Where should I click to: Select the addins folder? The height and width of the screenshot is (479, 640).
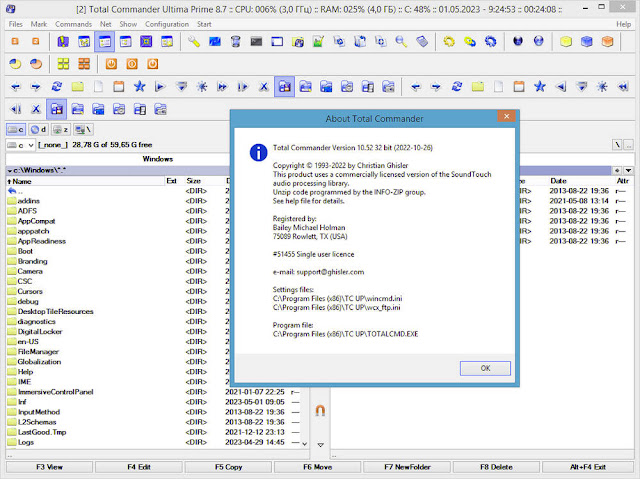pos(29,201)
